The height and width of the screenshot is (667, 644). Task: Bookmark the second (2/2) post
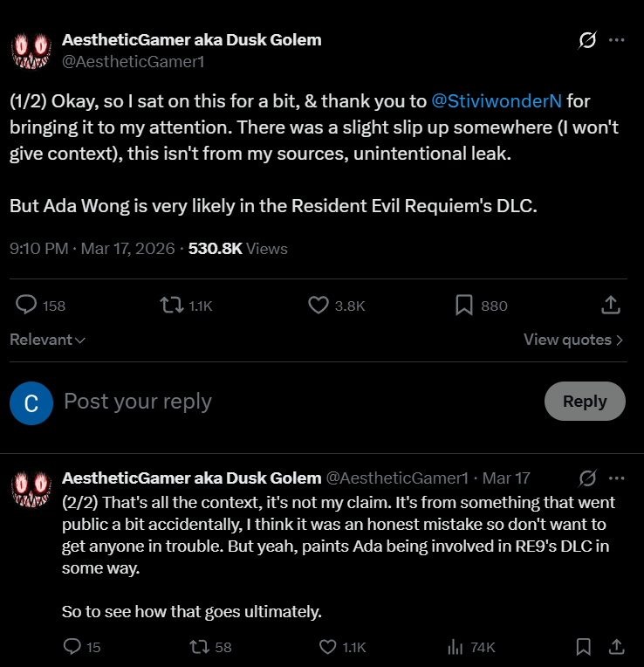click(x=584, y=647)
